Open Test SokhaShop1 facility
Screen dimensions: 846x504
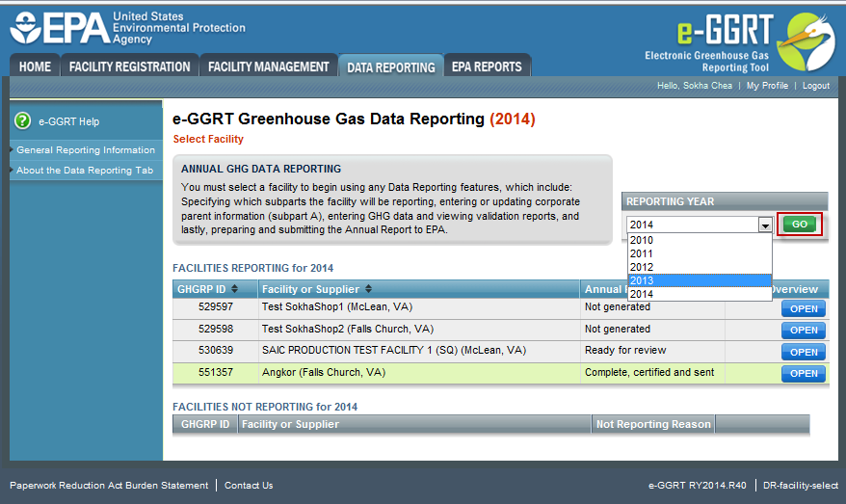click(x=804, y=309)
